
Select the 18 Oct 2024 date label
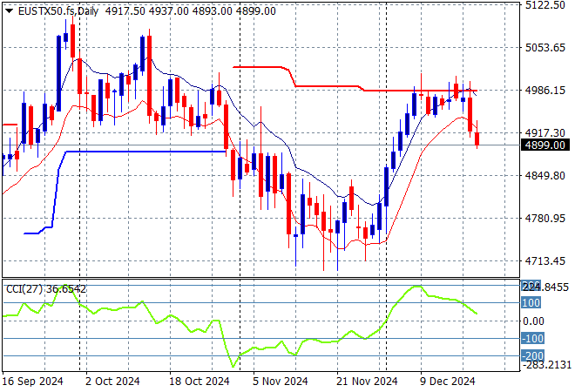pos(201,382)
